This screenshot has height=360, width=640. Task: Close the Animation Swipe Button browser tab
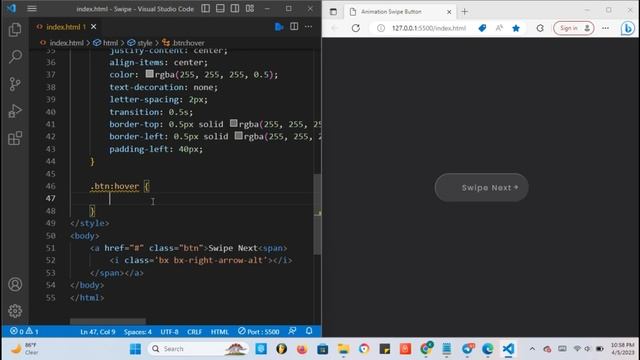point(449,12)
